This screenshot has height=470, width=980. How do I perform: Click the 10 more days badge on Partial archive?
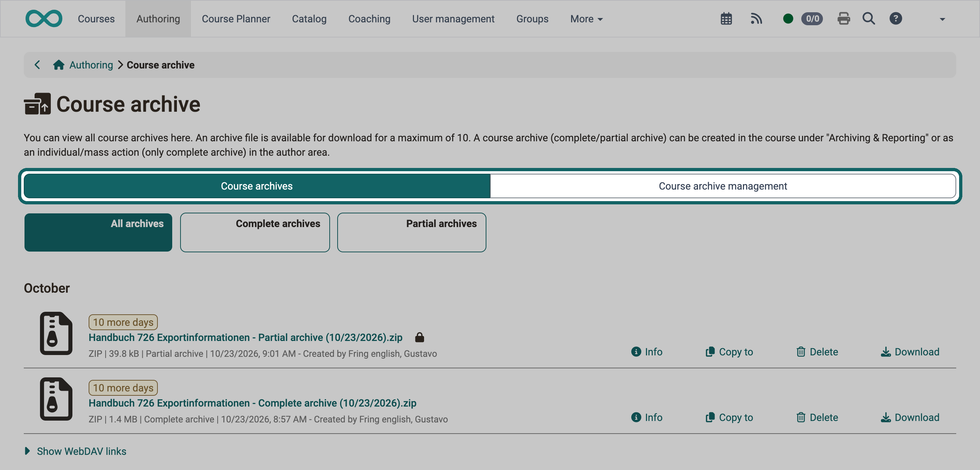[123, 322]
